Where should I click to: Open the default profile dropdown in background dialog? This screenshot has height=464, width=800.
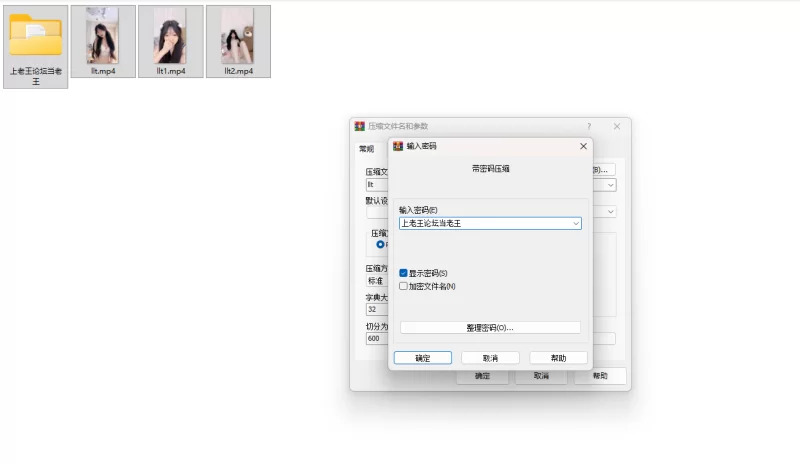click(x=611, y=212)
